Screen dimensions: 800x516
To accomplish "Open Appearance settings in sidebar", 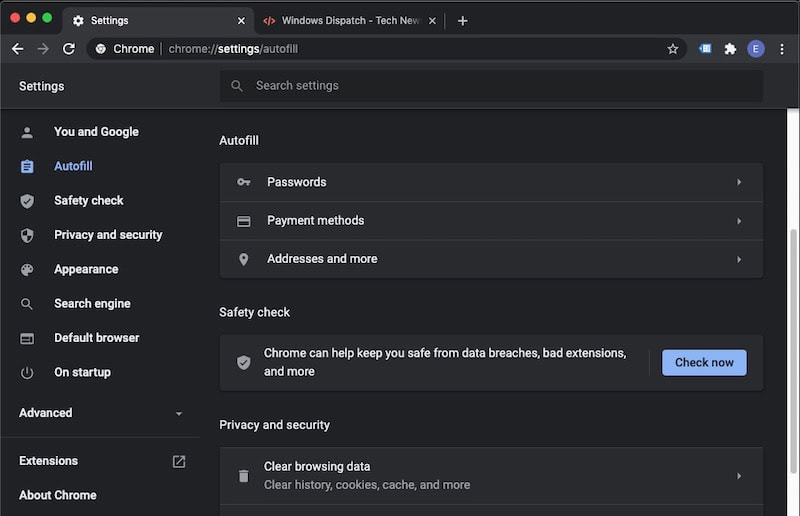I will click(x=86, y=269).
